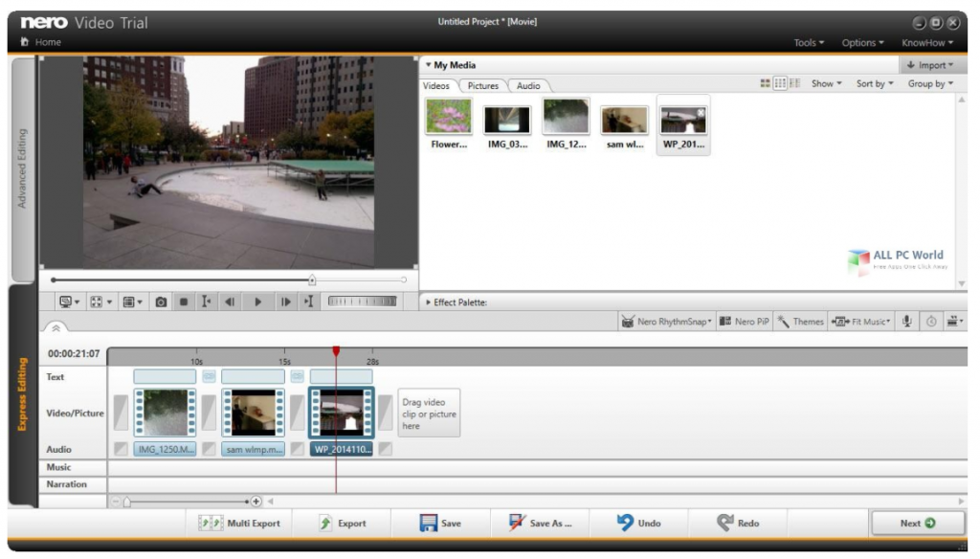Open the KnowHow menu

926,42
